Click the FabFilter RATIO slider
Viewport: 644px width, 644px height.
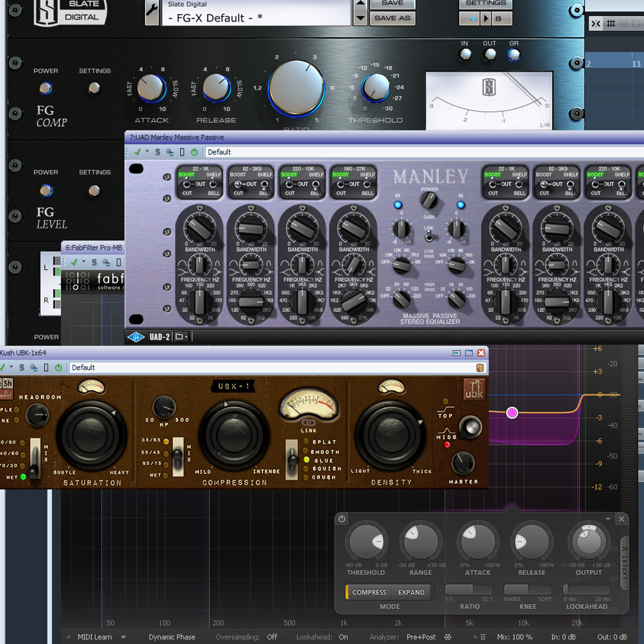click(x=469, y=590)
